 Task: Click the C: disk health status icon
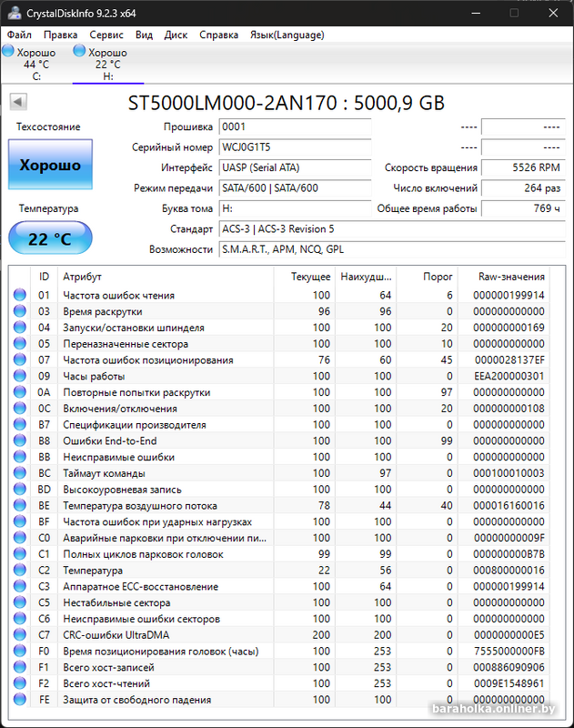click(x=8, y=52)
